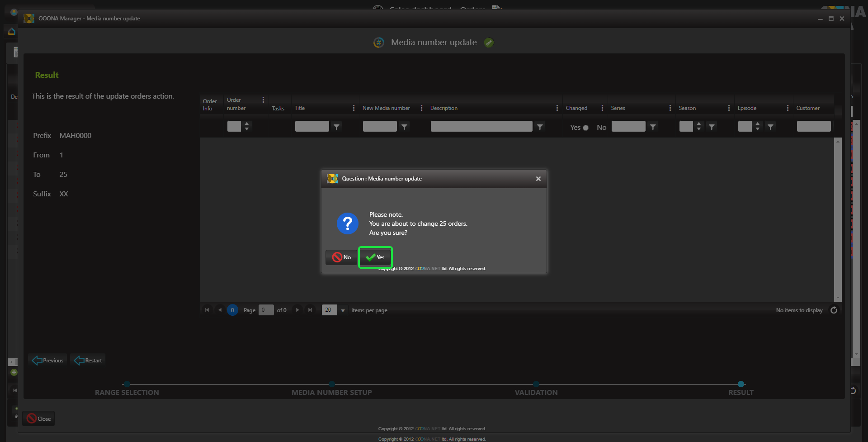Click the Title column filter funnel icon
The image size is (868, 442).
pyautogui.click(x=336, y=127)
